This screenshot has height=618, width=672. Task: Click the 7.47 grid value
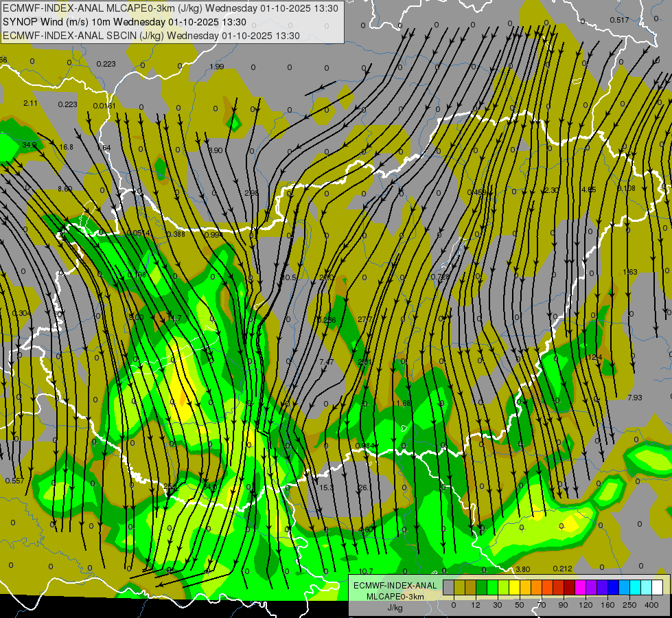tap(327, 362)
